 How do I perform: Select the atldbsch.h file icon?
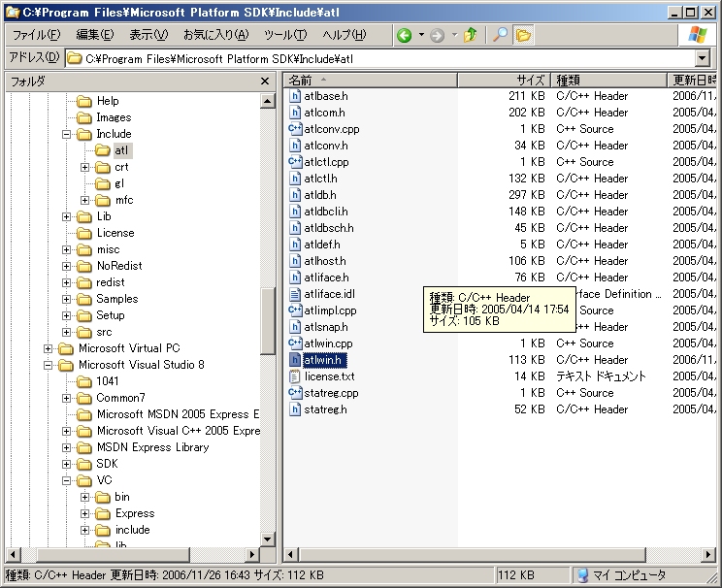pos(295,228)
